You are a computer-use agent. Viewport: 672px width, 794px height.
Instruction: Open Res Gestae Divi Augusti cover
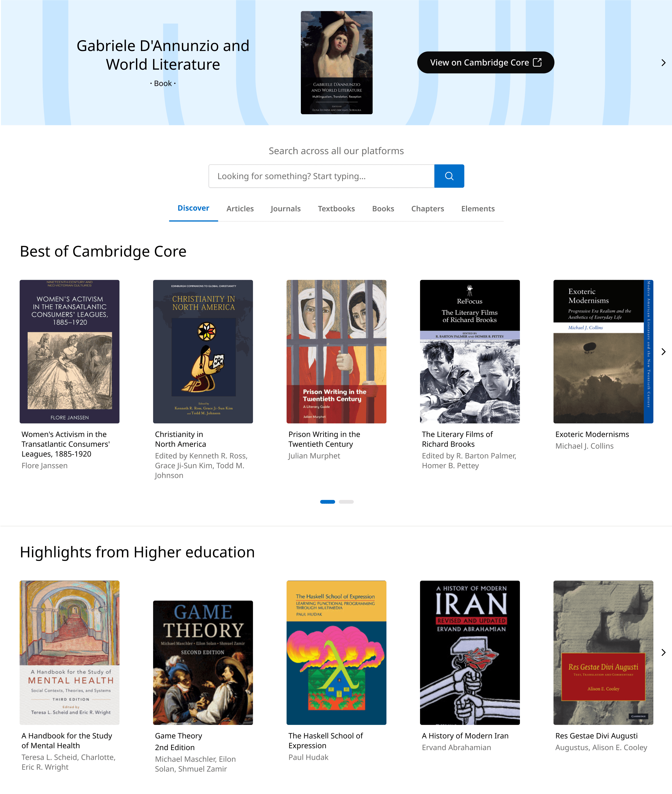pos(603,653)
